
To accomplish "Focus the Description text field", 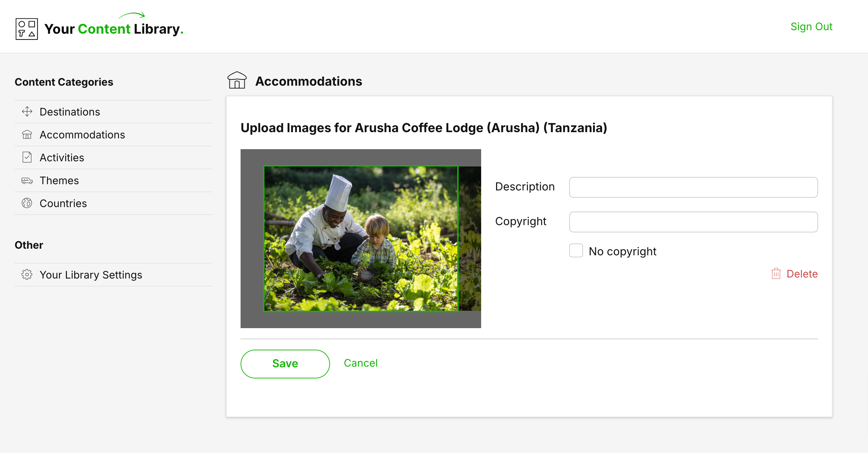I will point(693,187).
